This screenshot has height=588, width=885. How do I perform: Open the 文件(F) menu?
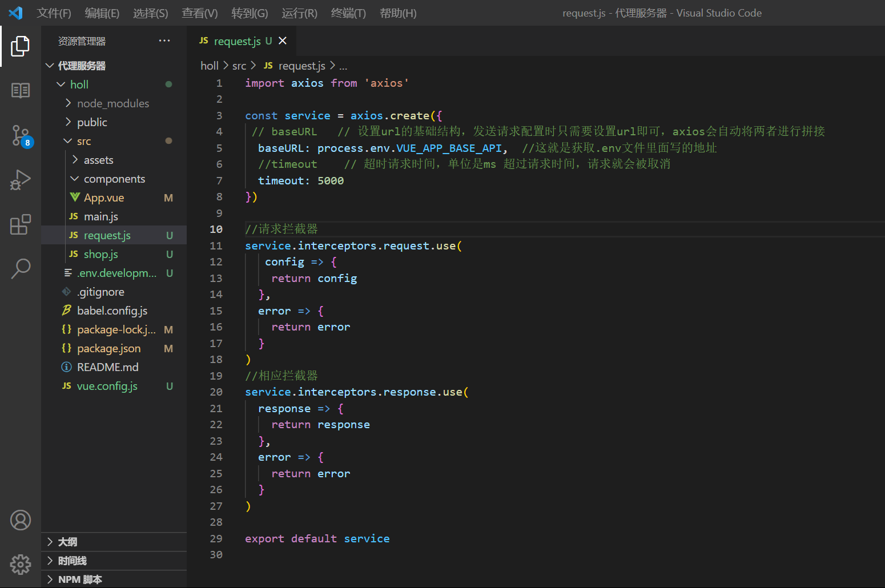point(54,13)
